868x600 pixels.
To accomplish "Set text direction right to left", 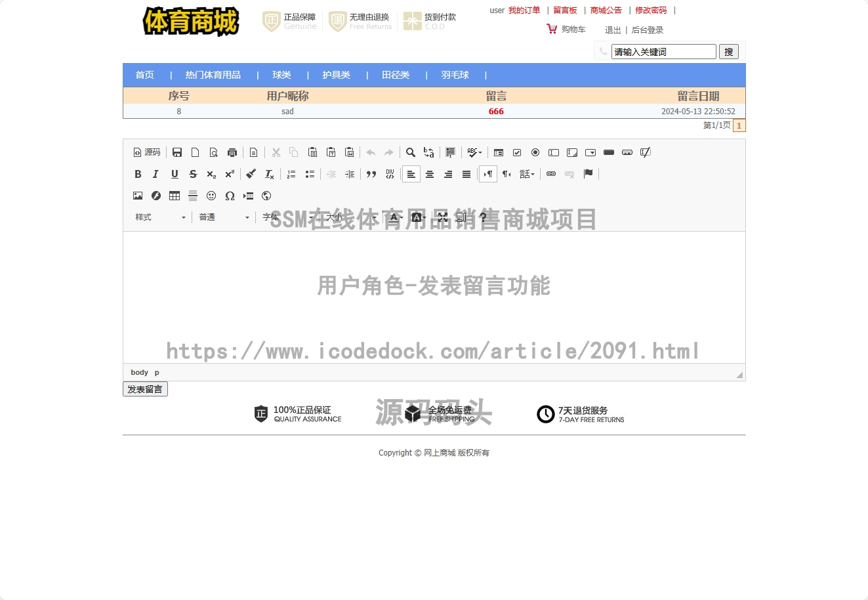I will click(x=506, y=174).
